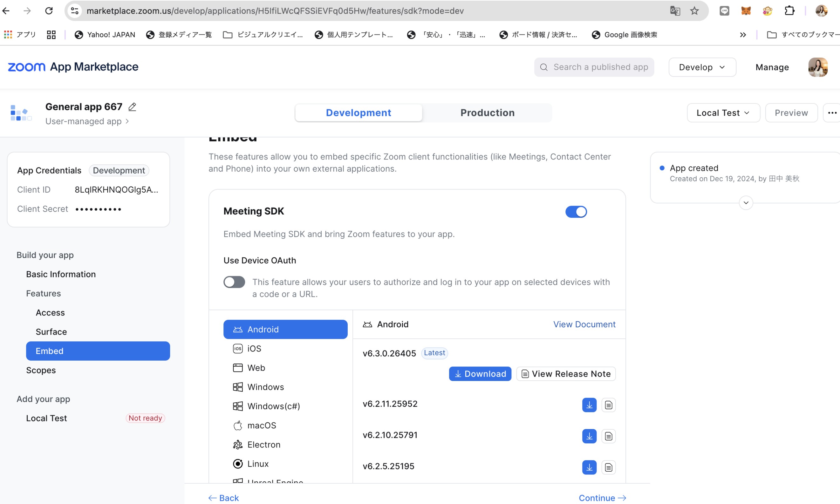Click the browser address bar URL
This screenshot has height=504, width=840.
coord(275,11)
